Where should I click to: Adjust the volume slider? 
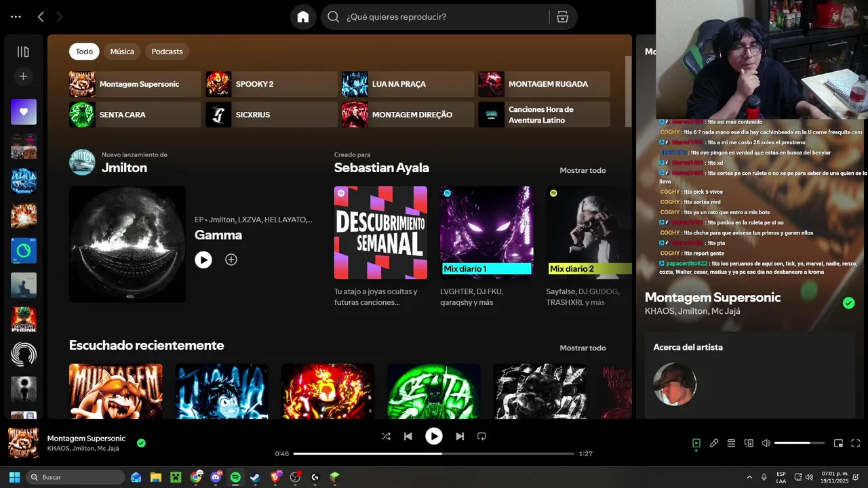point(800,443)
